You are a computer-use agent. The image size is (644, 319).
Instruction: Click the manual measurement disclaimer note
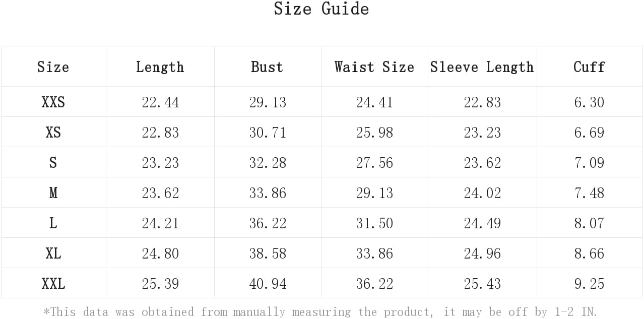(x=320, y=312)
